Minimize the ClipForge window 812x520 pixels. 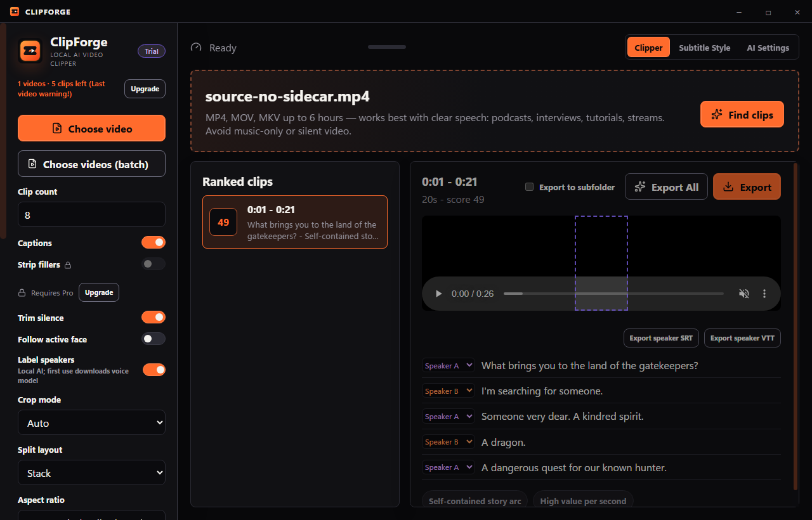pos(739,12)
